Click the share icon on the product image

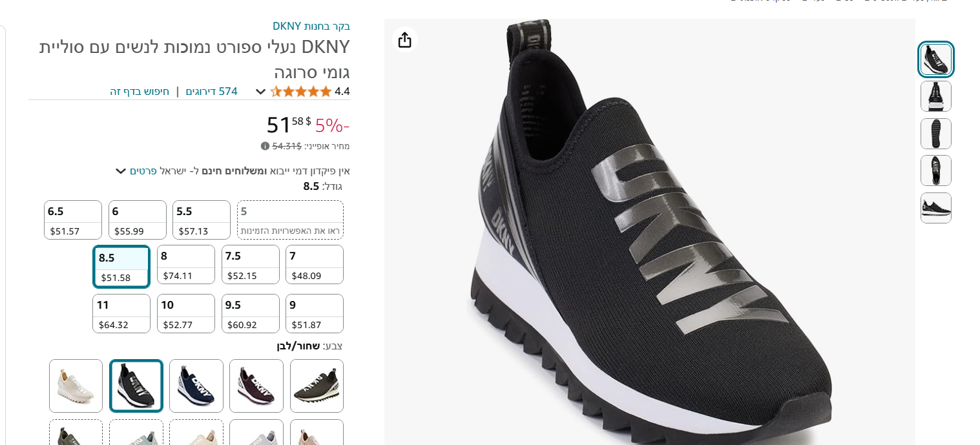[404, 40]
